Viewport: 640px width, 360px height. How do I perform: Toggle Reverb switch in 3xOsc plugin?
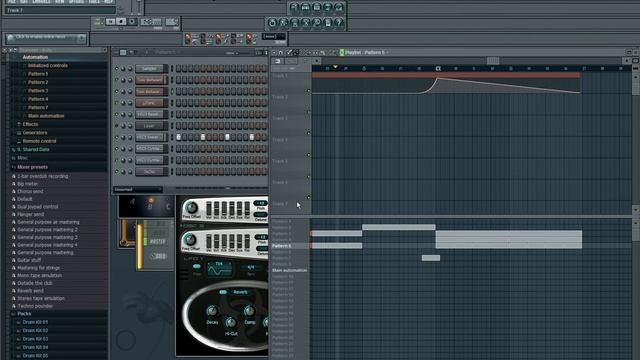[223, 292]
